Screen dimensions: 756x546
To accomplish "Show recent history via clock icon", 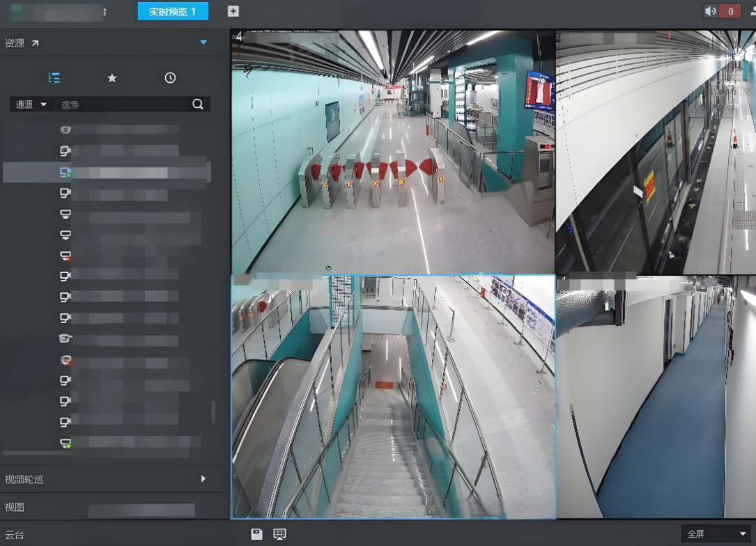I will pyautogui.click(x=170, y=78).
